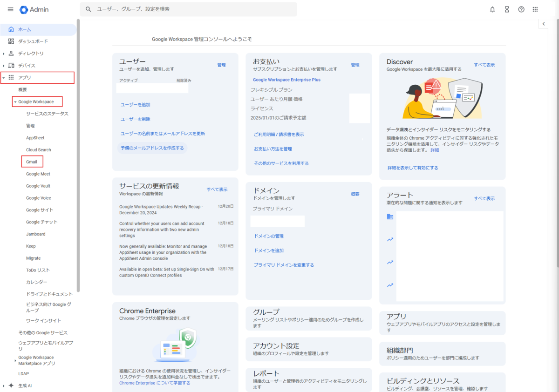Open Google Voice in sidebar
This screenshot has width=559, height=392.
click(x=39, y=198)
